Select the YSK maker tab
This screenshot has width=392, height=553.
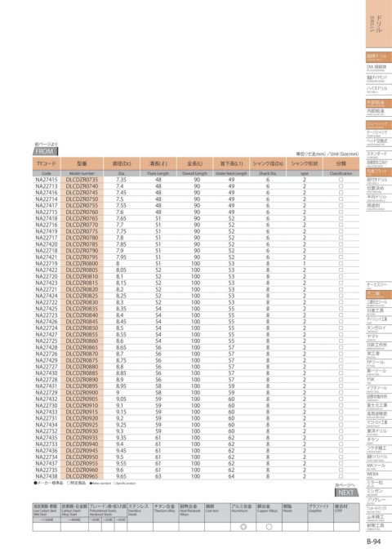click(x=379, y=380)
